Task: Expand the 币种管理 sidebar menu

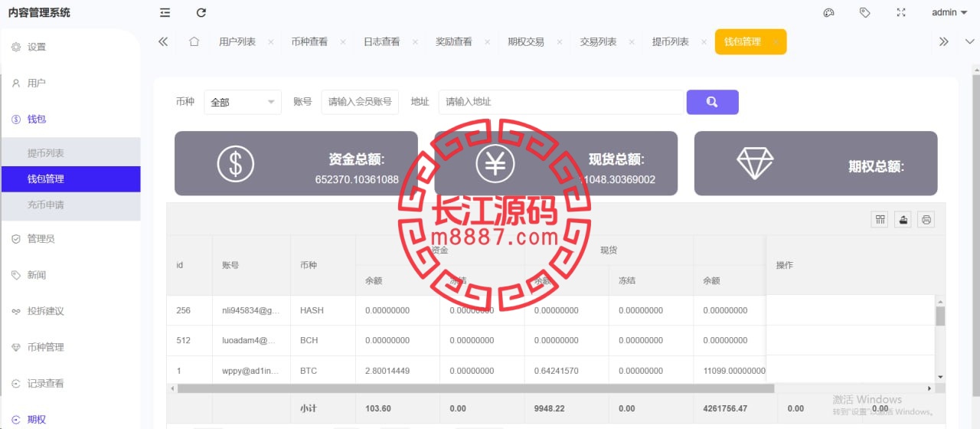Action: (x=70, y=347)
